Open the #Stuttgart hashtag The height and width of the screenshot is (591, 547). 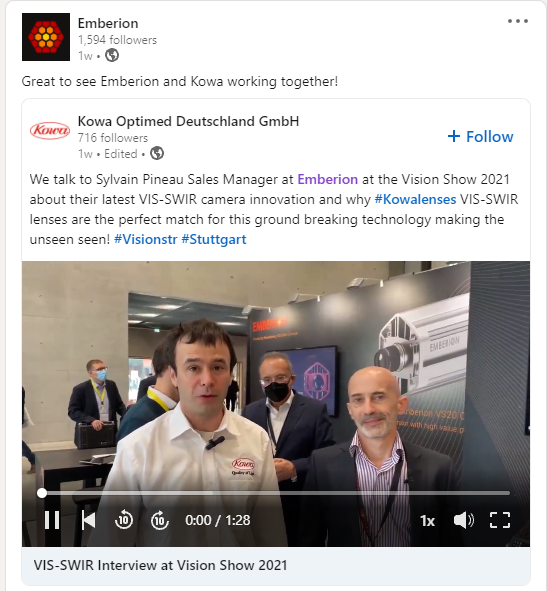[214, 239]
